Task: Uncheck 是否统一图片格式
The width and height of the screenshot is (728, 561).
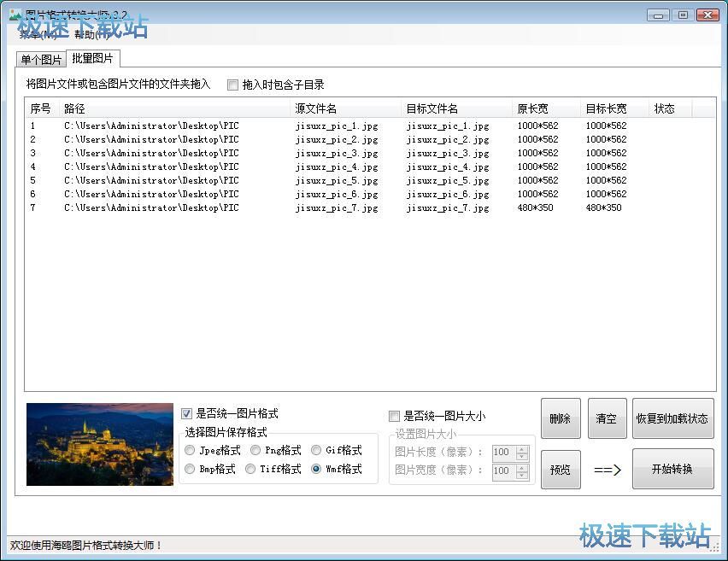Action: point(186,414)
